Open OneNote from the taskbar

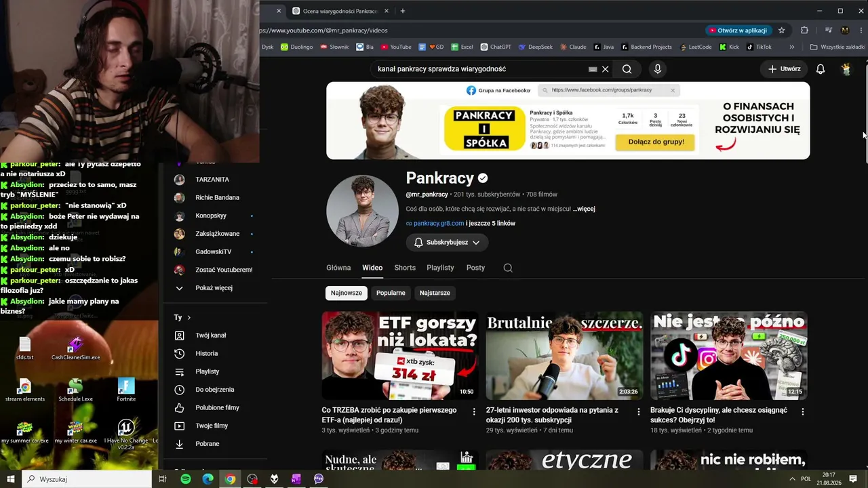tap(296, 479)
